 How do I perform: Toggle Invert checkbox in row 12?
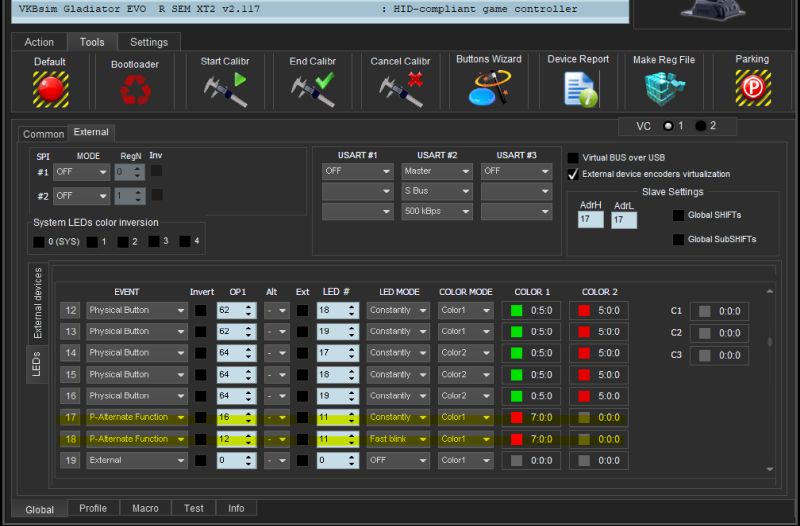pyautogui.click(x=201, y=310)
